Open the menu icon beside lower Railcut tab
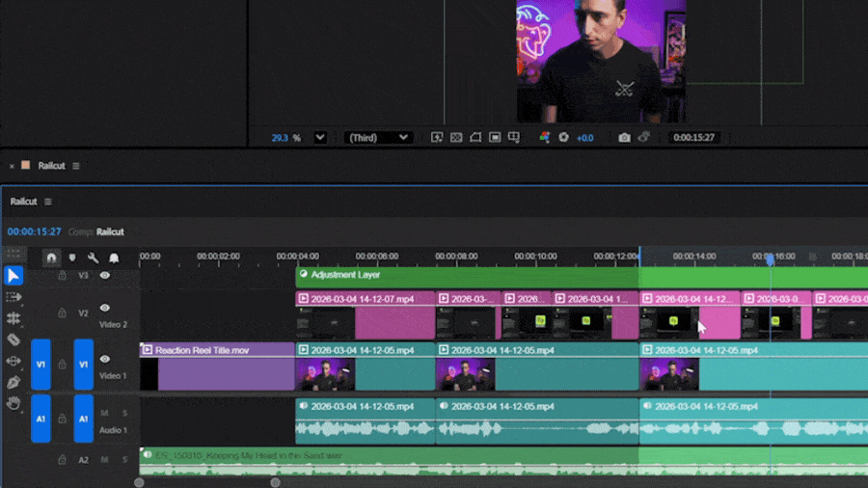 (48, 202)
